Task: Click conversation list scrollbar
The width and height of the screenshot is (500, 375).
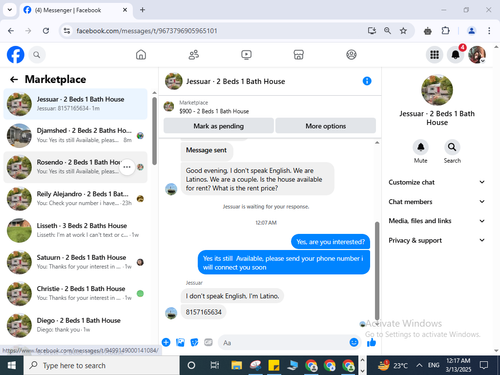Action: coord(154,131)
